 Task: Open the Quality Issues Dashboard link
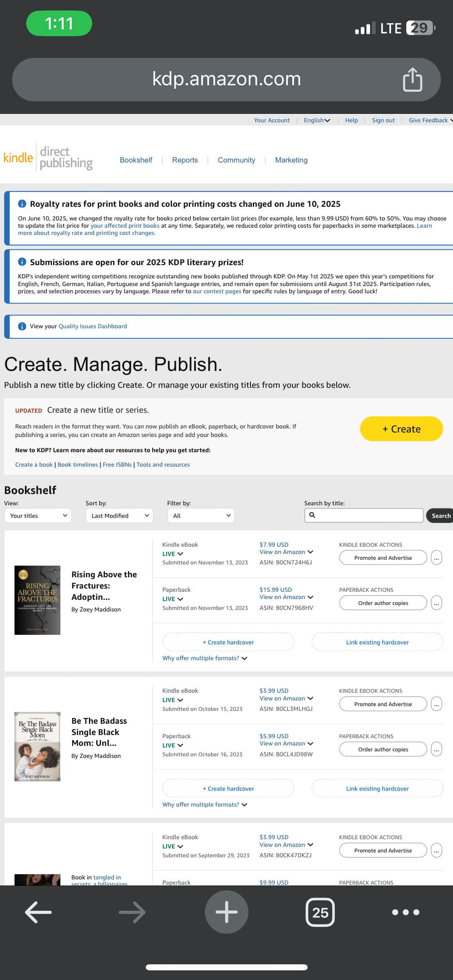click(93, 326)
